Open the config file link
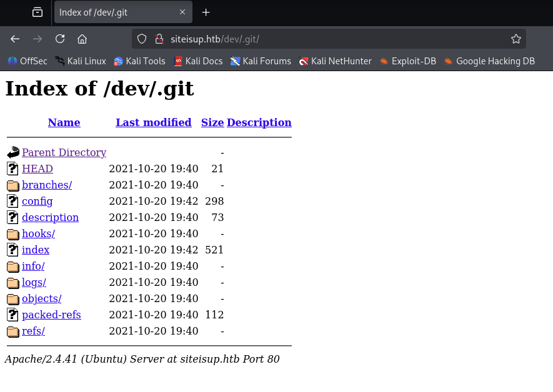 37,201
